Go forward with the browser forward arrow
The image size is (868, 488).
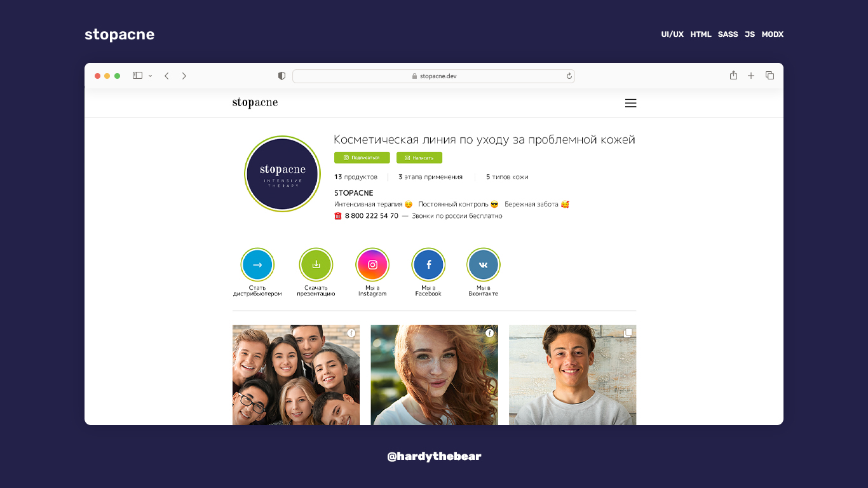point(184,76)
